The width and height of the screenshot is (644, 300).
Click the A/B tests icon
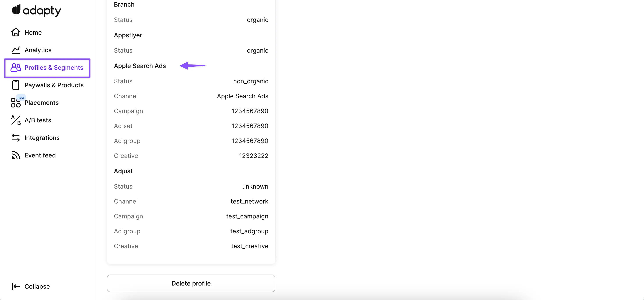16,120
